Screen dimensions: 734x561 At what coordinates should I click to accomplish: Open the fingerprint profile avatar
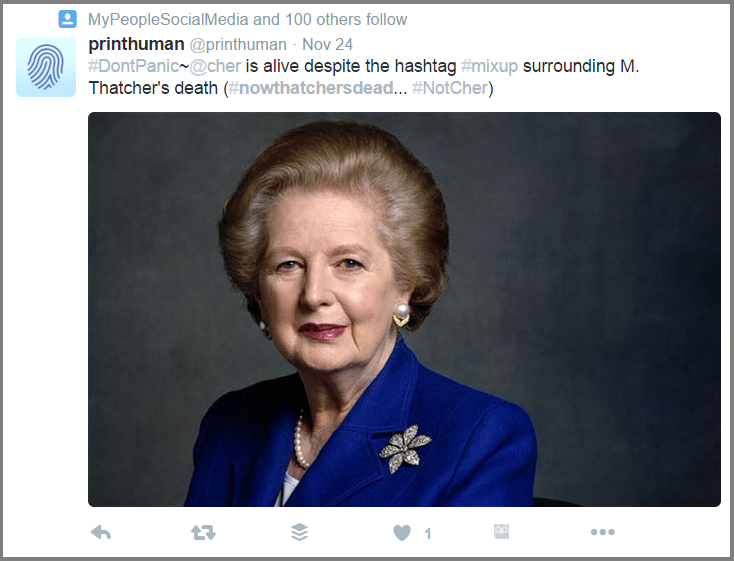point(46,67)
